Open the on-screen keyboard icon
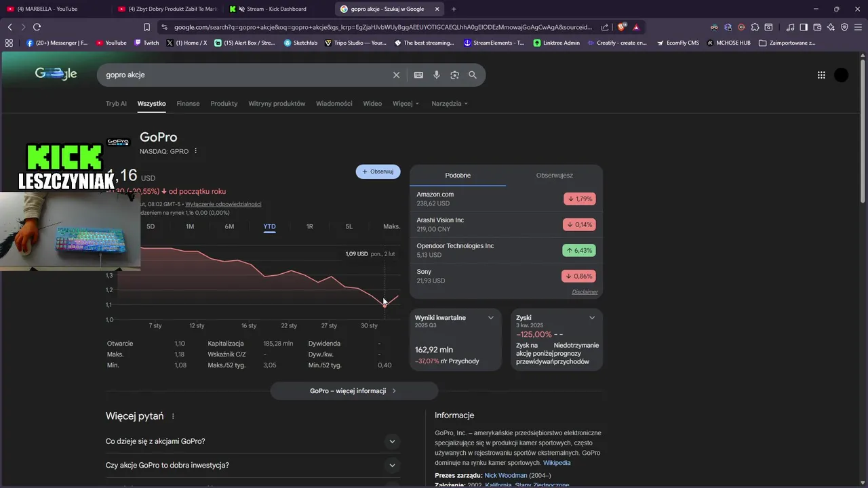The image size is (868, 488). coord(418,75)
